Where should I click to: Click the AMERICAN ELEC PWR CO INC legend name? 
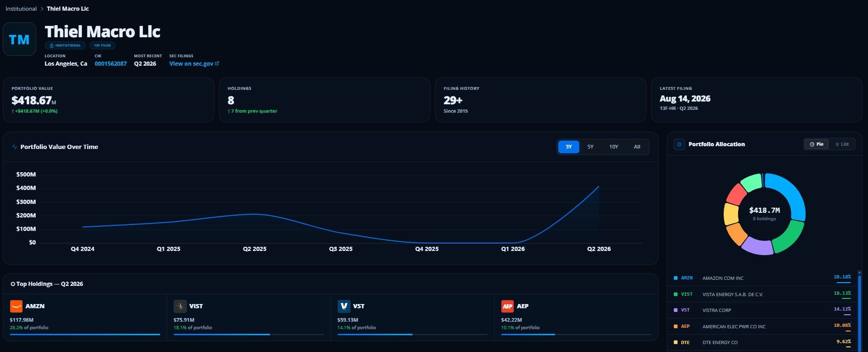coord(734,326)
